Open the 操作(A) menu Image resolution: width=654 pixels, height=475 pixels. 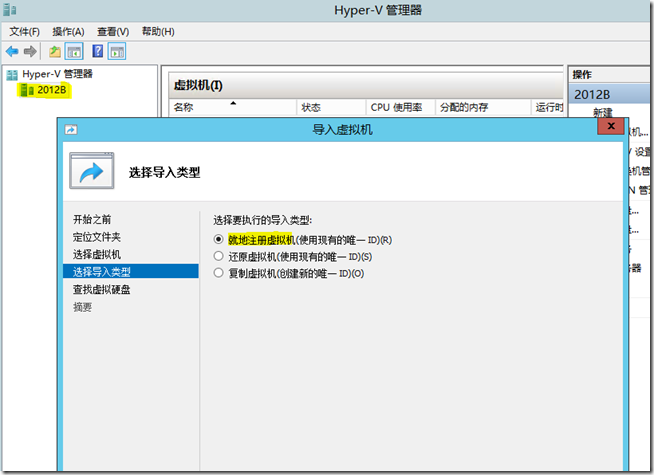68,32
